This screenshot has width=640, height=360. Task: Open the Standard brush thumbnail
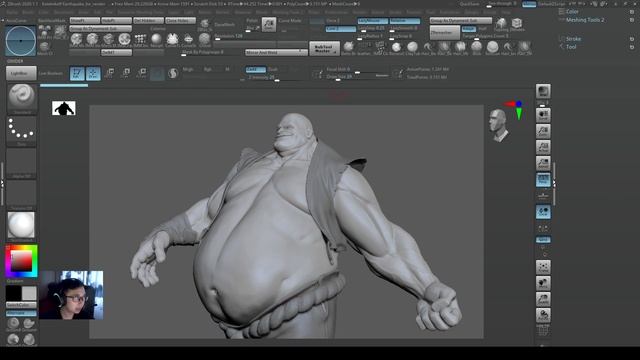[22, 99]
